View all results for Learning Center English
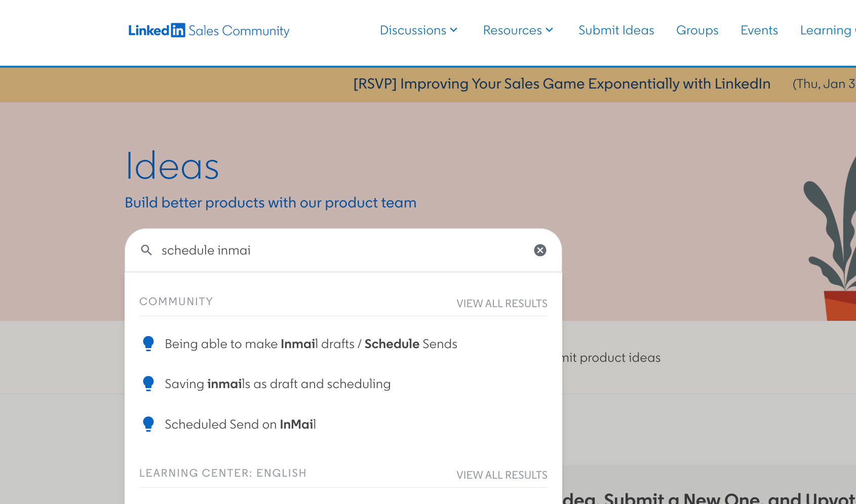 point(502,475)
